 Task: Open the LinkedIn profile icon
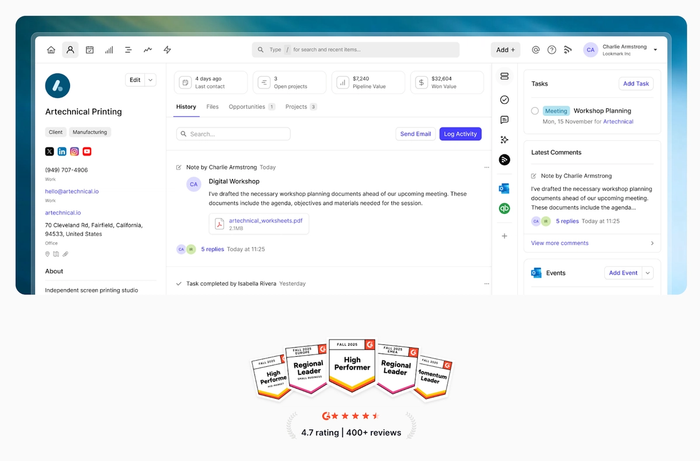62,151
